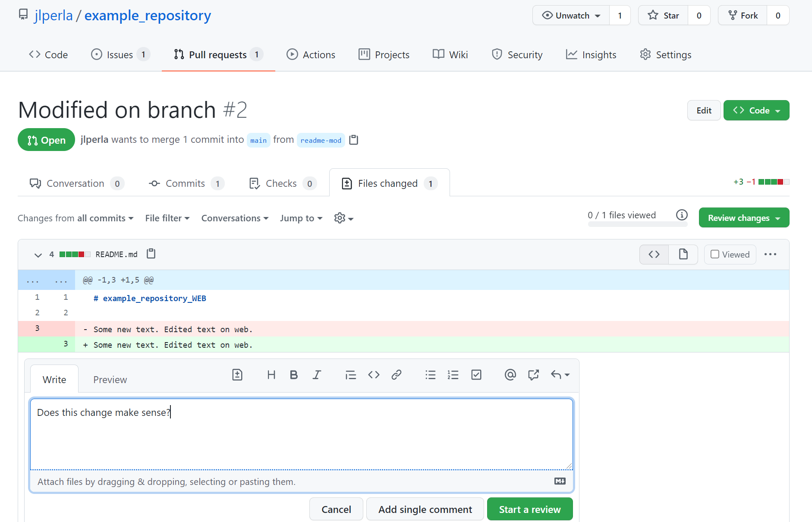Open the Review changes dropdown
The image size is (812, 522).
tap(744, 218)
